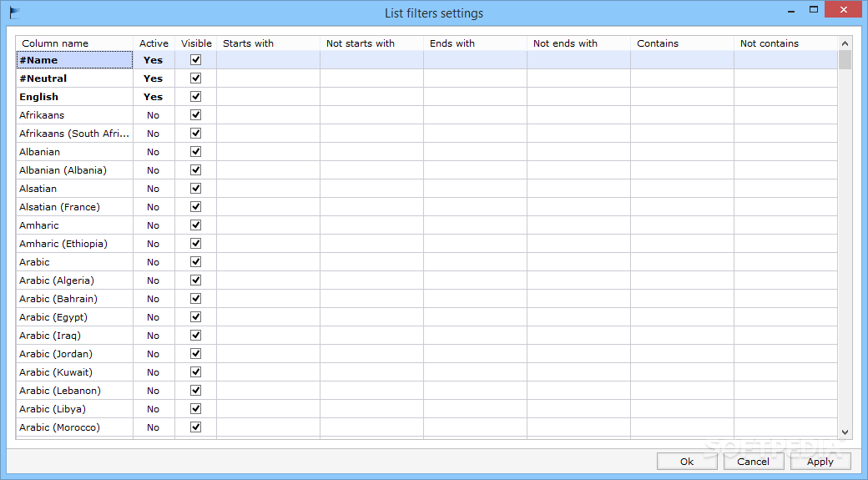The width and height of the screenshot is (868, 480).
Task: Select the Arabic row name
Action: [x=75, y=262]
